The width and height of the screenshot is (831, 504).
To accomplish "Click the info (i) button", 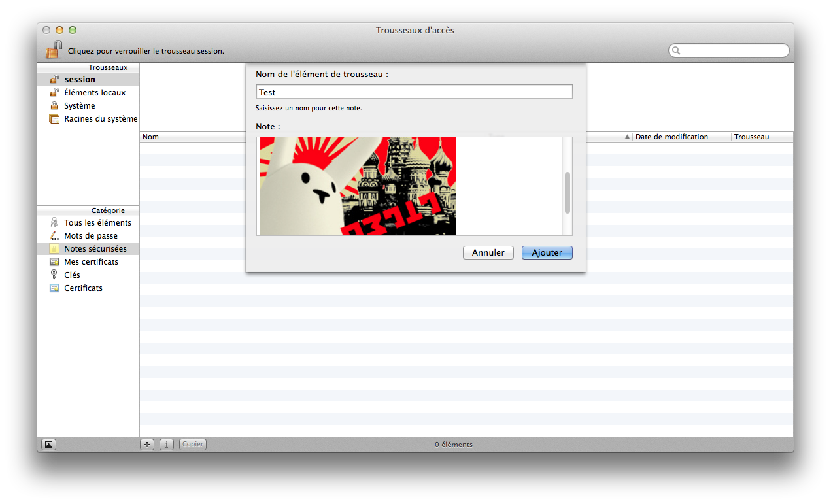I will pos(167,445).
